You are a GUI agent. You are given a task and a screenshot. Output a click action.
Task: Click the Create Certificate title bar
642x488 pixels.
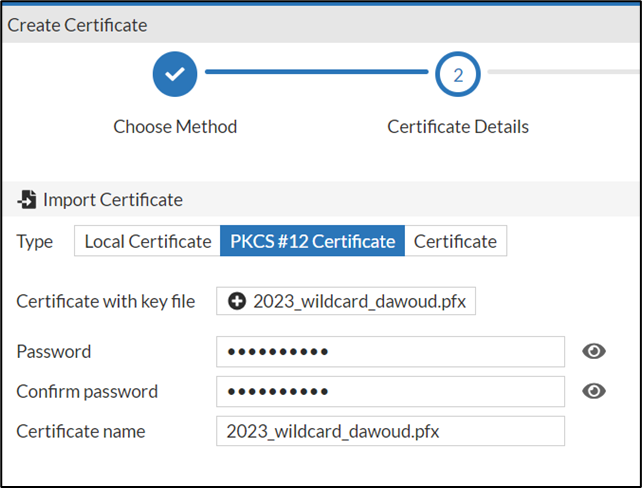click(x=78, y=25)
